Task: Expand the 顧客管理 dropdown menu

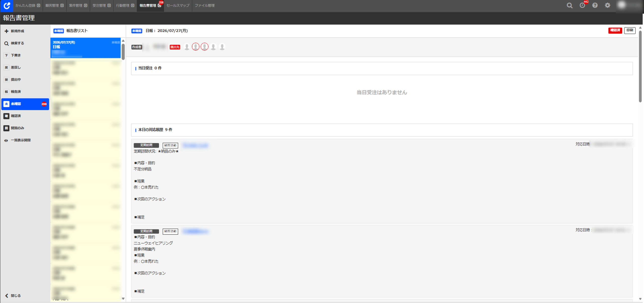Action: [x=62, y=6]
